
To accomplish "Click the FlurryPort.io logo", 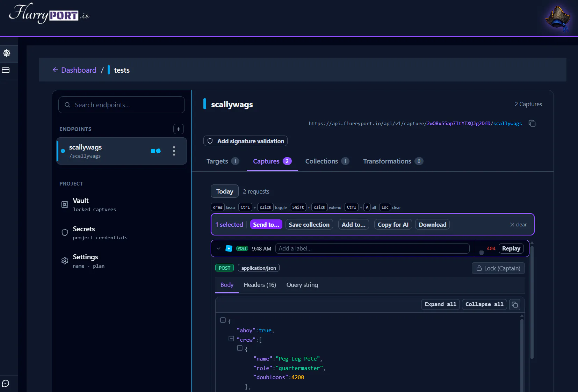I will tap(49, 14).
